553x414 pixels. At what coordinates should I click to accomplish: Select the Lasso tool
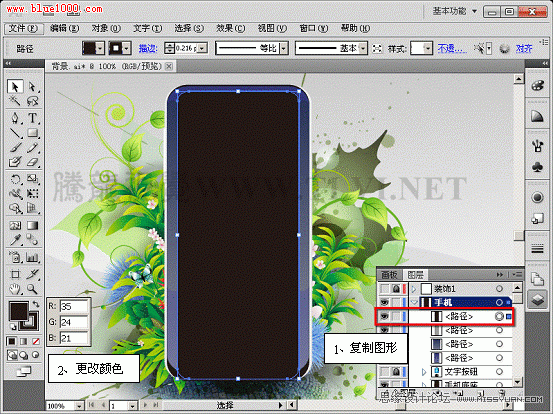click(32, 101)
